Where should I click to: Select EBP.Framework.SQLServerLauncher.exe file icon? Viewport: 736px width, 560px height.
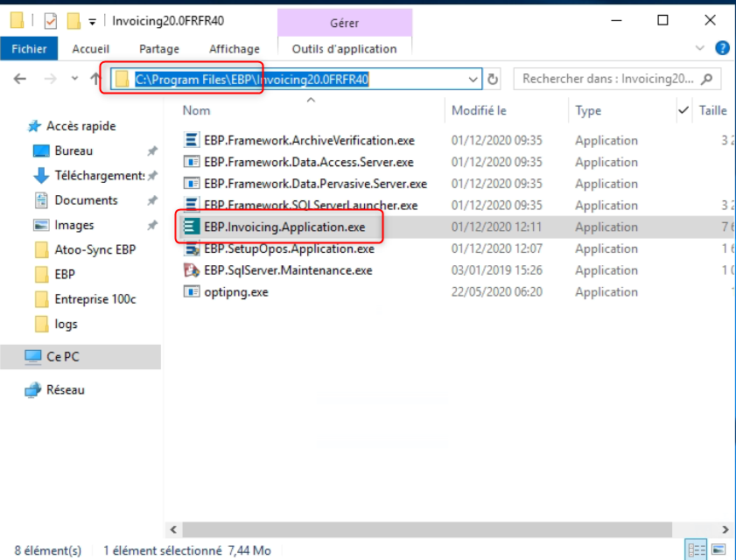click(x=191, y=204)
